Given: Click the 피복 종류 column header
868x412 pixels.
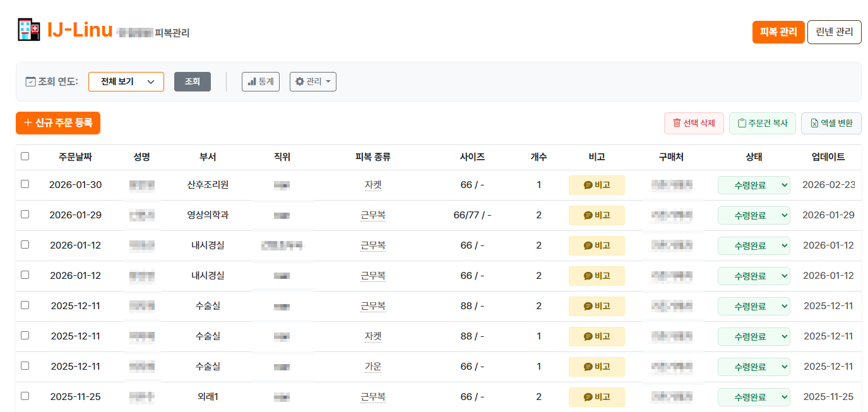Looking at the screenshot, I should click(x=373, y=157).
